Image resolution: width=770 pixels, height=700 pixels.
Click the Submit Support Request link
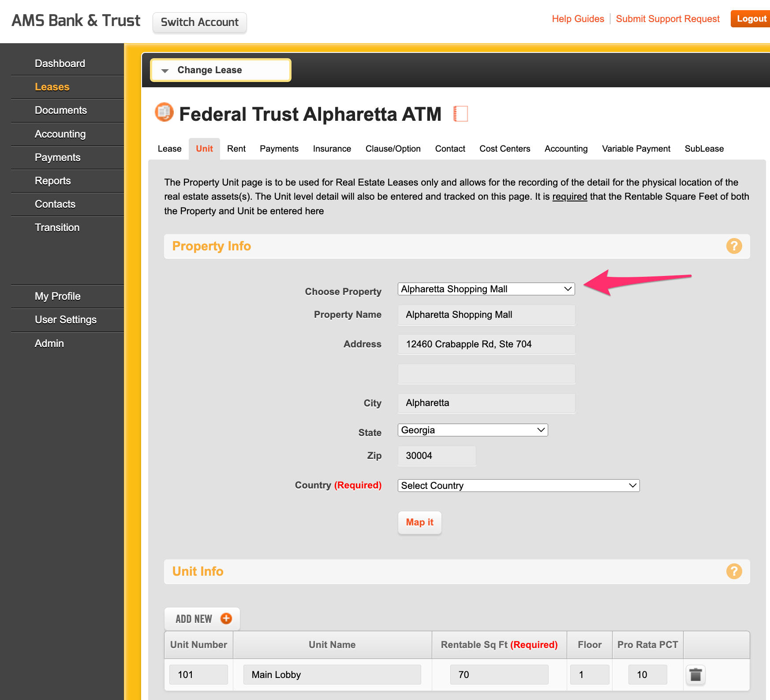point(667,19)
